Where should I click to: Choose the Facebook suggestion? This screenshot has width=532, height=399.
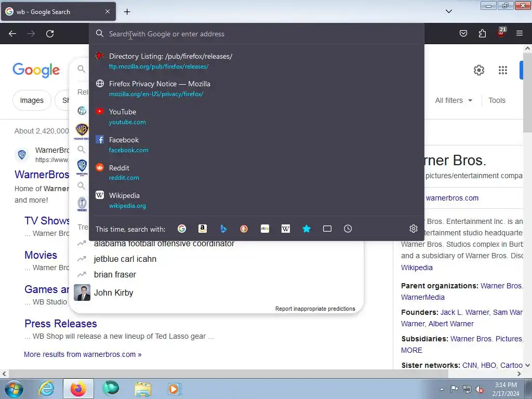click(x=256, y=144)
